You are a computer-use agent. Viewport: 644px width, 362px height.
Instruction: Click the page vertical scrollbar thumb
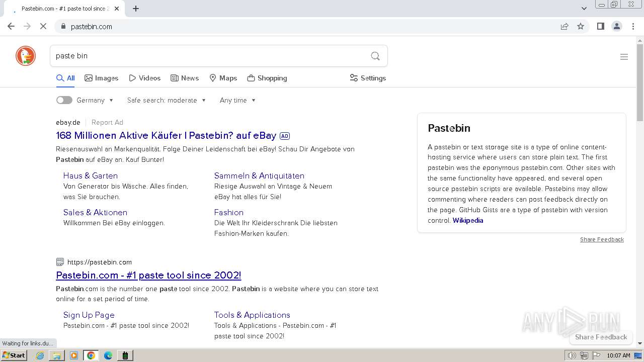point(640,83)
